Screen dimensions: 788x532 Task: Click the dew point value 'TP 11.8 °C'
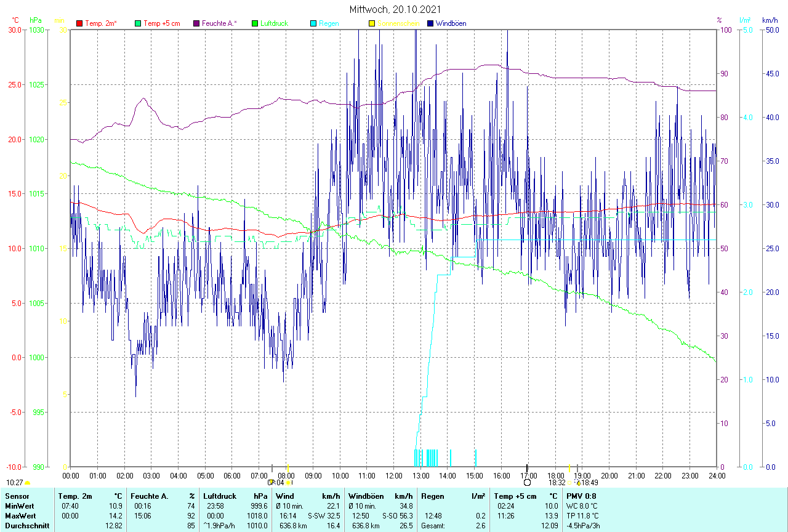[583, 515]
